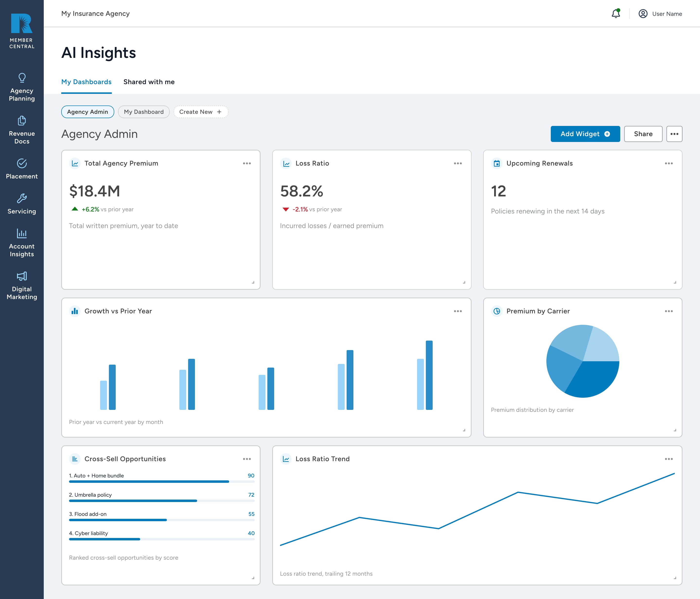This screenshot has width=700, height=599.
Task: Open Agency Planning lightbulb icon
Action: 22,78
